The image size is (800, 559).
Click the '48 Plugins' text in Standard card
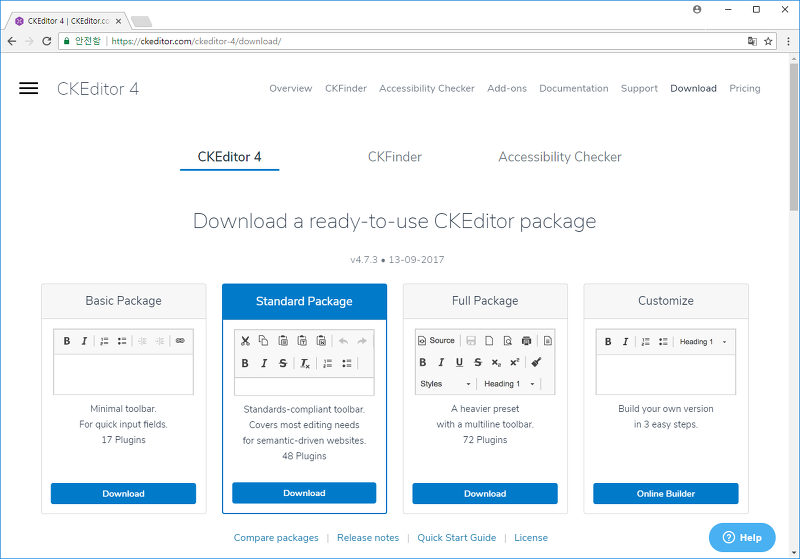pos(304,456)
